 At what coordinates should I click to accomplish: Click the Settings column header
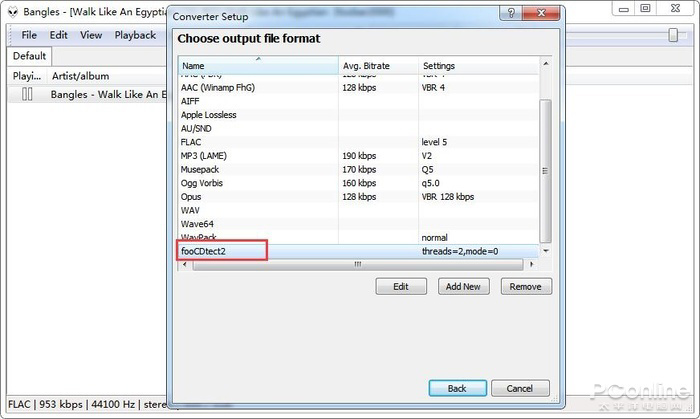[x=479, y=66]
